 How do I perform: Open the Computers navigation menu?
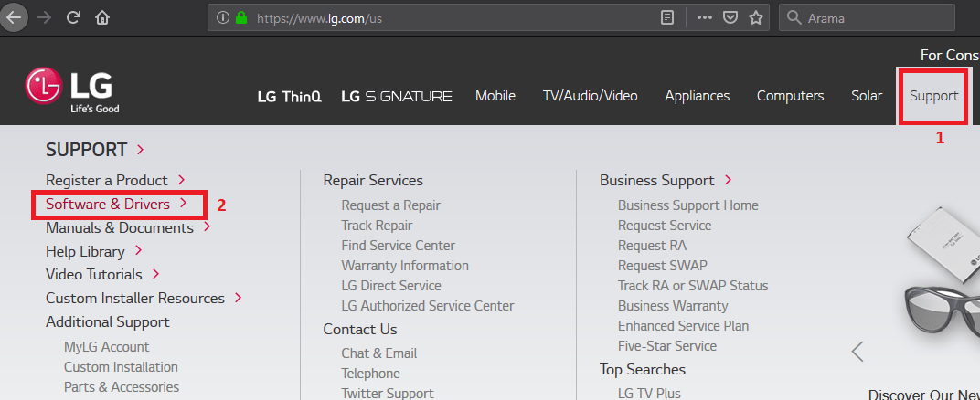click(790, 96)
